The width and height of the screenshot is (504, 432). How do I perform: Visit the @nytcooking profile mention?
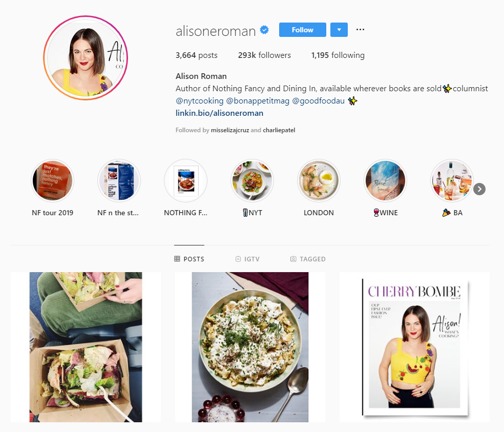pyautogui.click(x=200, y=101)
